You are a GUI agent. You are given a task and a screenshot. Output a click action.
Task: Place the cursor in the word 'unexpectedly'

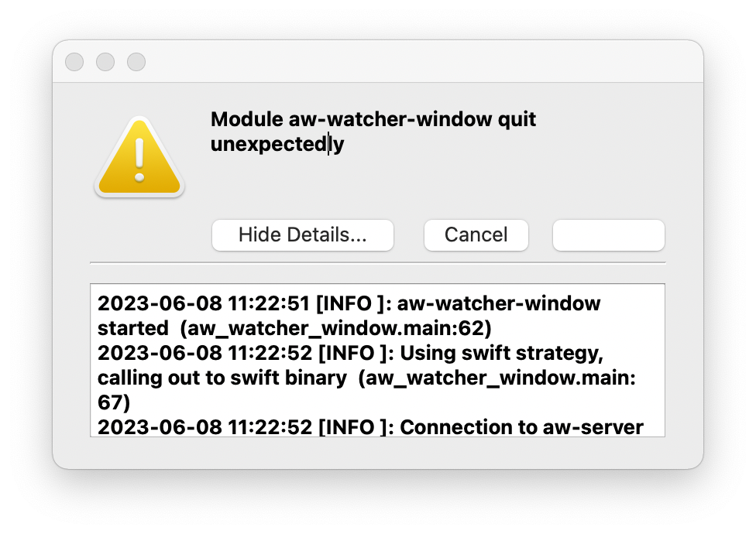[277, 144]
